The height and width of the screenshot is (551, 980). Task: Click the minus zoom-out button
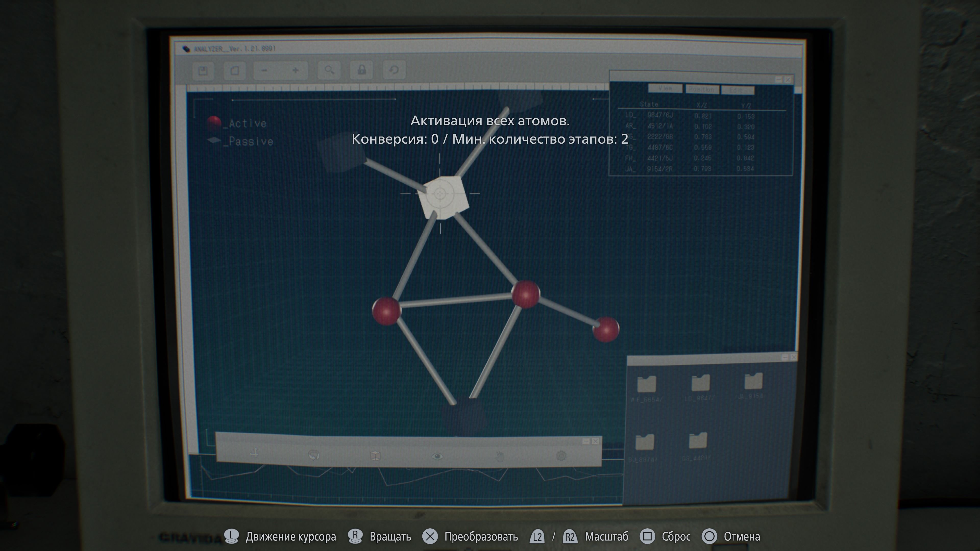(x=265, y=70)
